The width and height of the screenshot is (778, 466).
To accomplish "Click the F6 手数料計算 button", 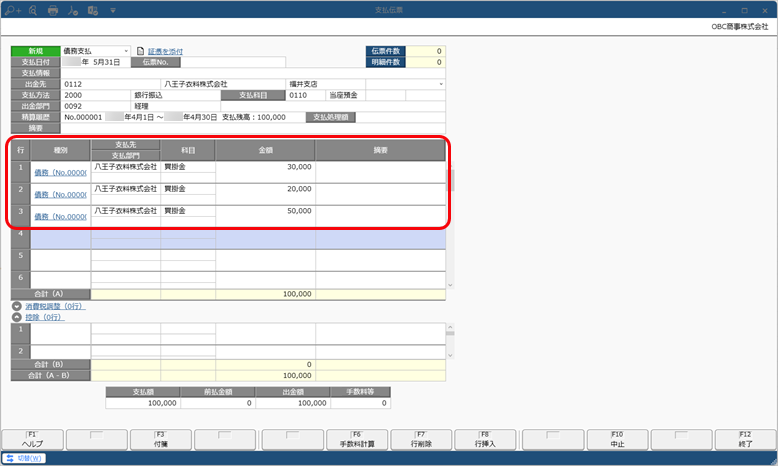I will click(357, 440).
